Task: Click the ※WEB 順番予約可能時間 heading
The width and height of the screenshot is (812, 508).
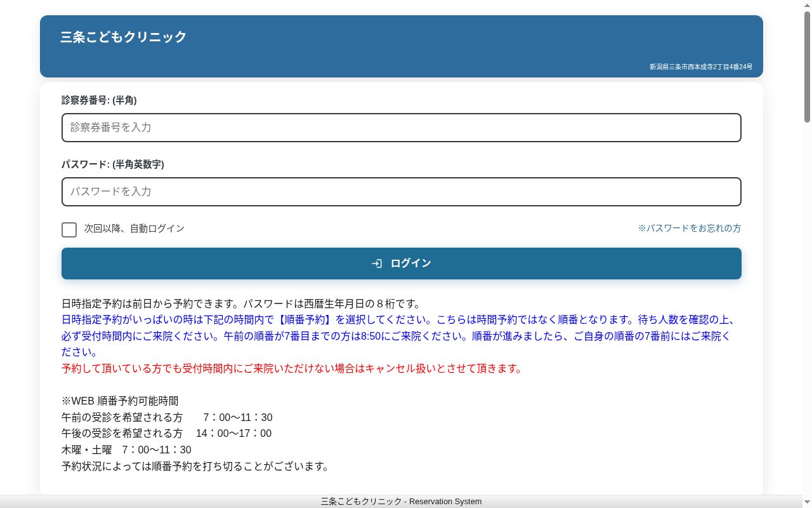Action: [x=120, y=401]
